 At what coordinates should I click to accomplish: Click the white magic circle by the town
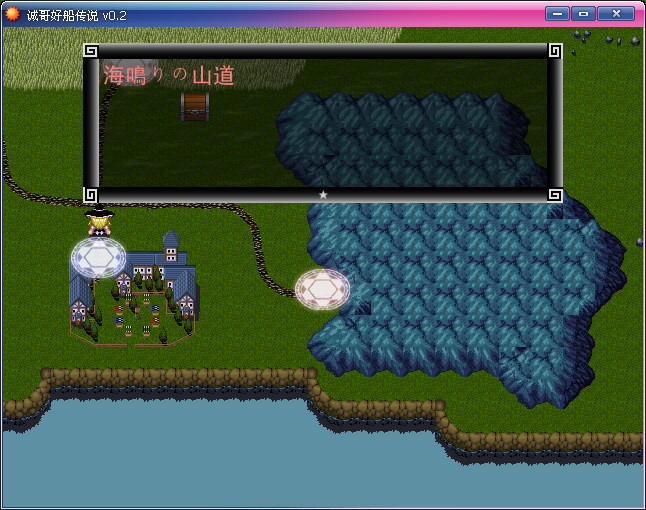(x=98, y=257)
